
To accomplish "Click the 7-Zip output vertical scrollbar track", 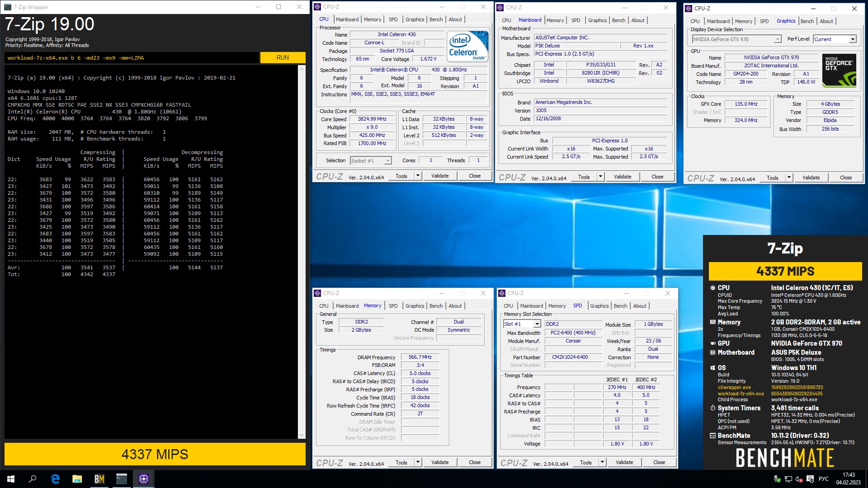I will point(302,252).
